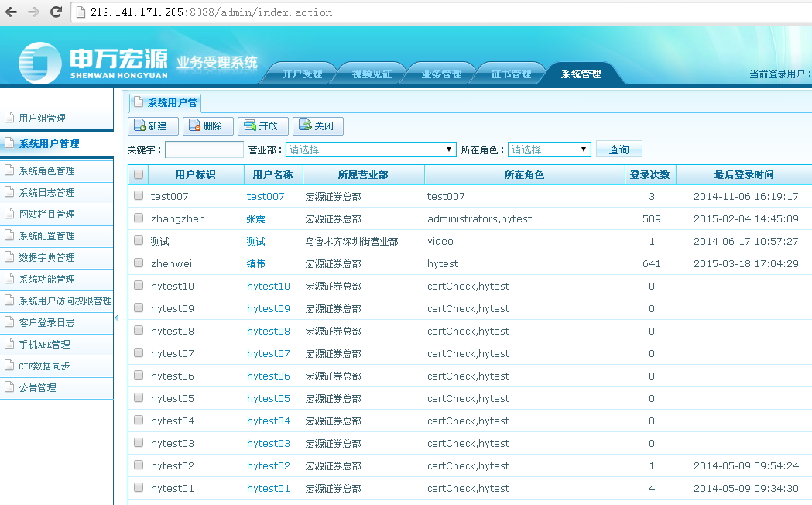Click the 关闭 button
Screen dimensions: 812x505
(317, 125)
